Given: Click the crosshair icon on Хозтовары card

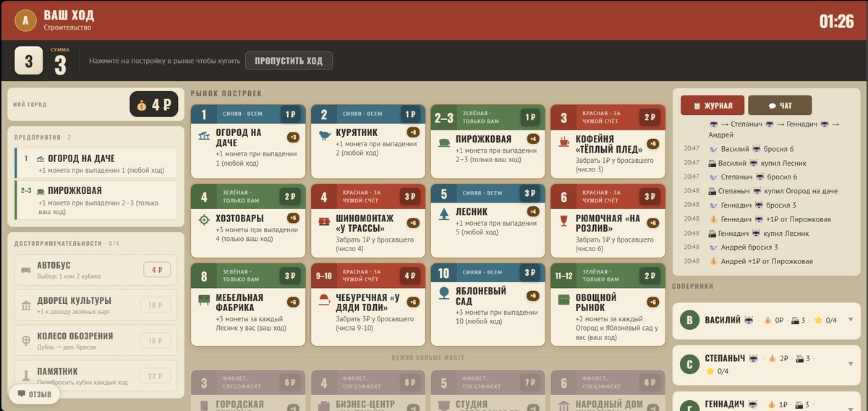Looking at the screenshot, I should pyautogui.click(x=204, y=219).
